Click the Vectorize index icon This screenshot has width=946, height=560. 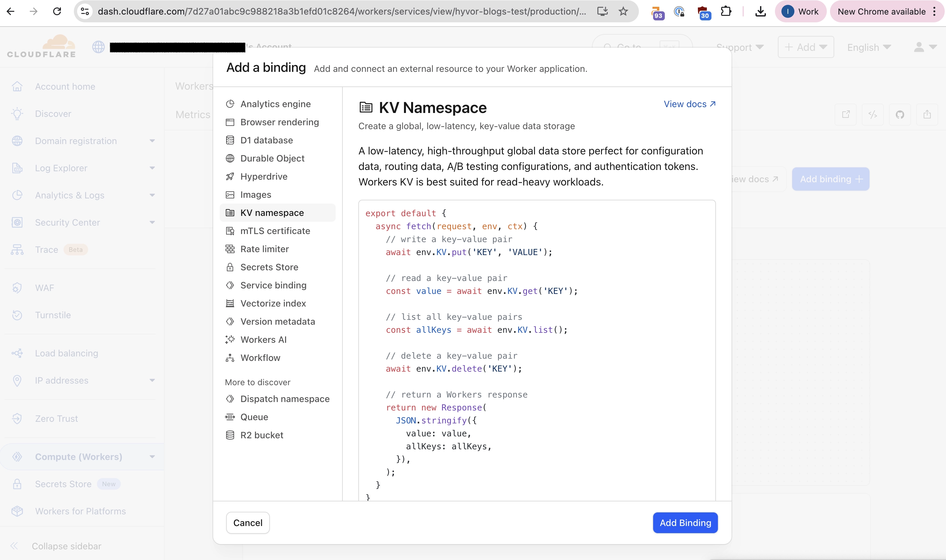[230, 303]
